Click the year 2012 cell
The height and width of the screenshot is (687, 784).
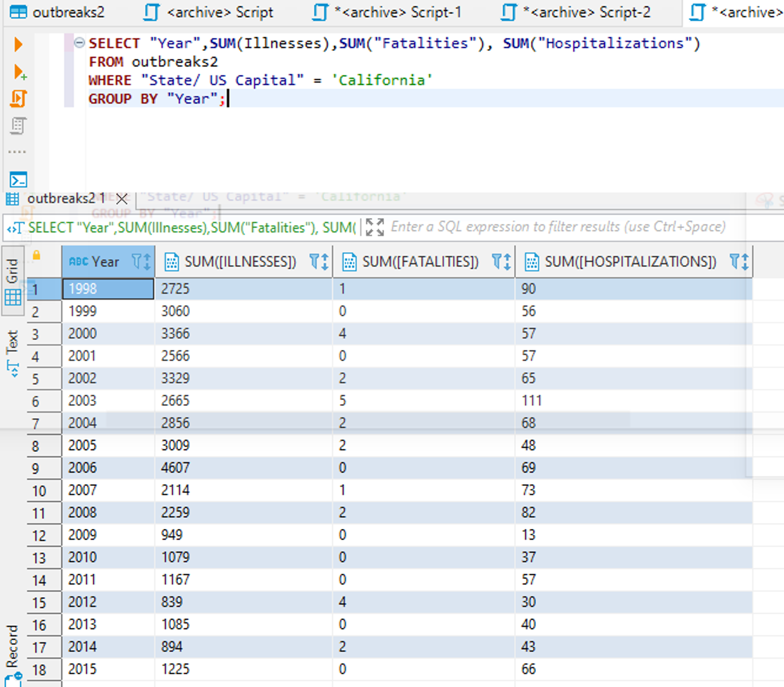coord(108,602)
